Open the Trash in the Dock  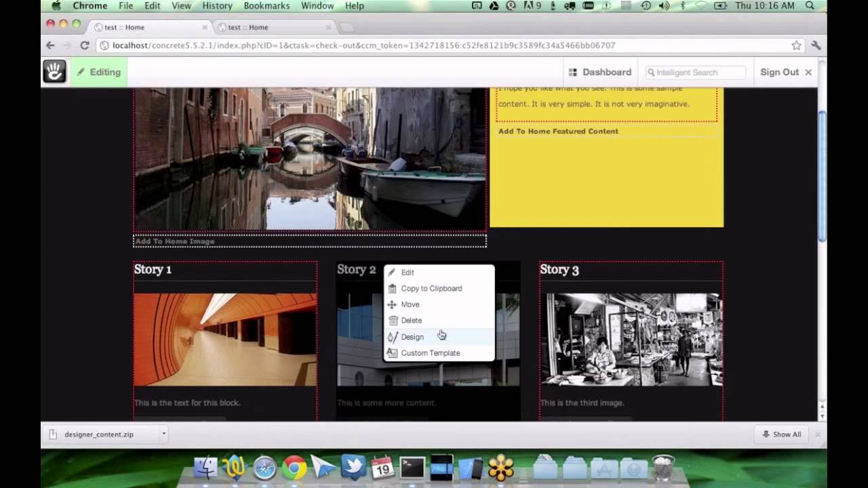point(663,468)
